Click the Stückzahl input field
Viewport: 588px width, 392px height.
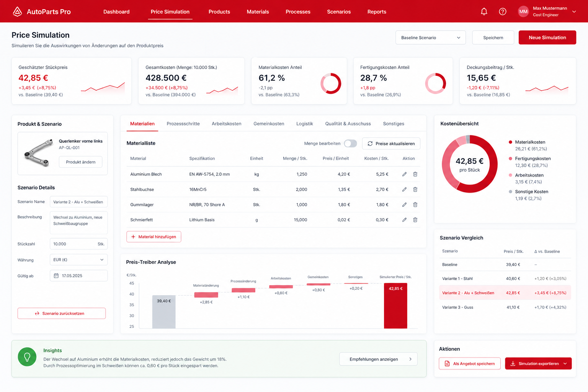(78, 244)
